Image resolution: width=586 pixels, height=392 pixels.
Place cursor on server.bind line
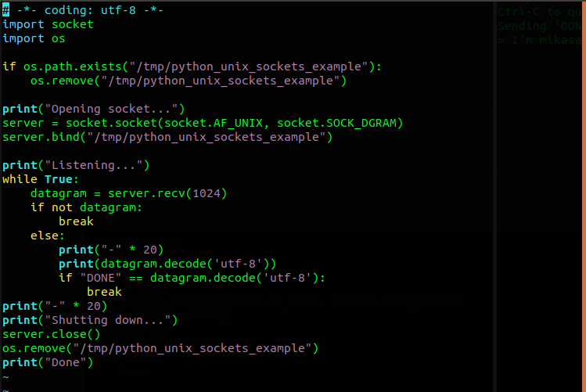[x=167, y=138]
